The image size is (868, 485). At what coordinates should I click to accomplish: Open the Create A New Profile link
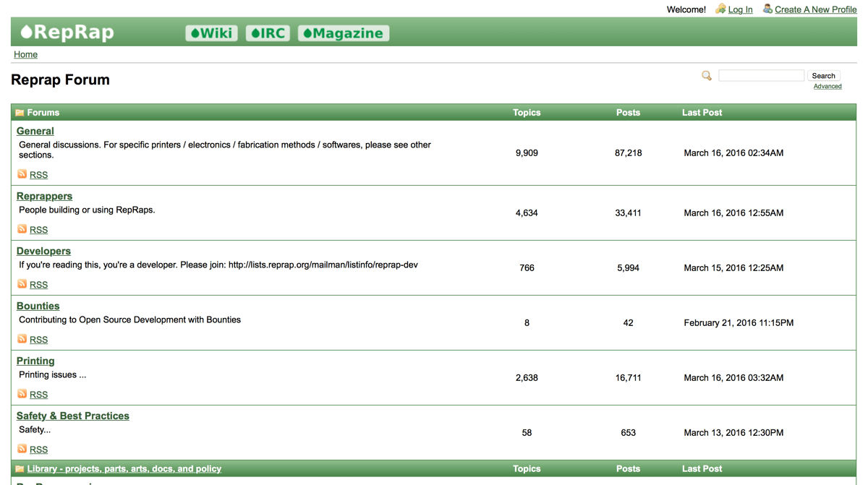[816, 9]
